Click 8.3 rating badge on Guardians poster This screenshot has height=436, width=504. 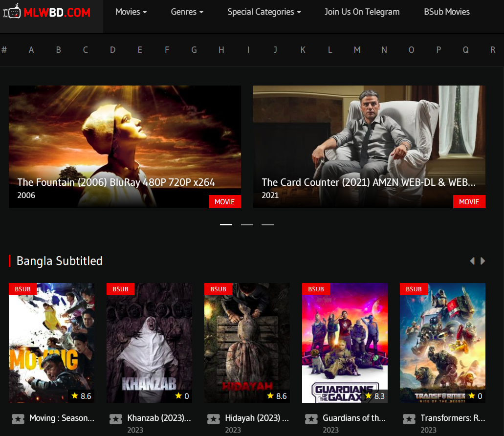375,396
